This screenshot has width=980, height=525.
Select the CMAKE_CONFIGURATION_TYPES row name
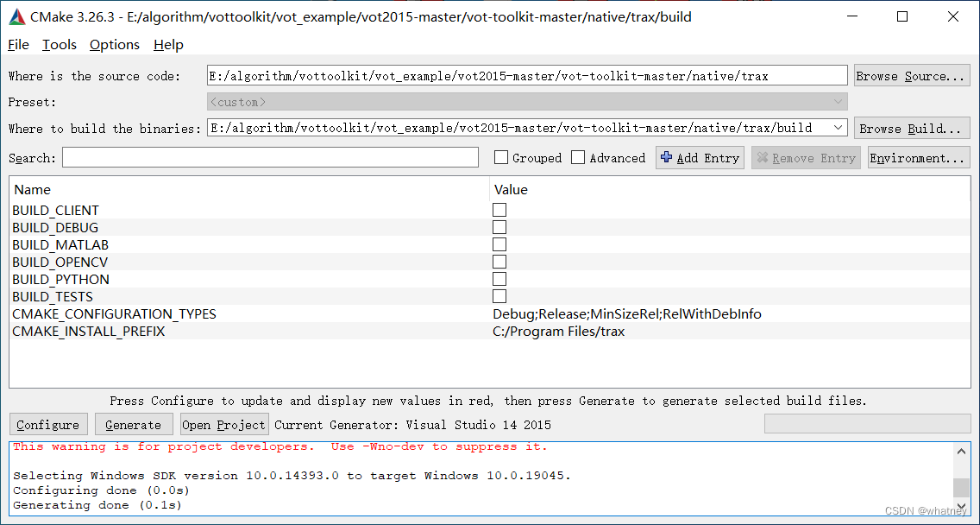pos(115,313)
